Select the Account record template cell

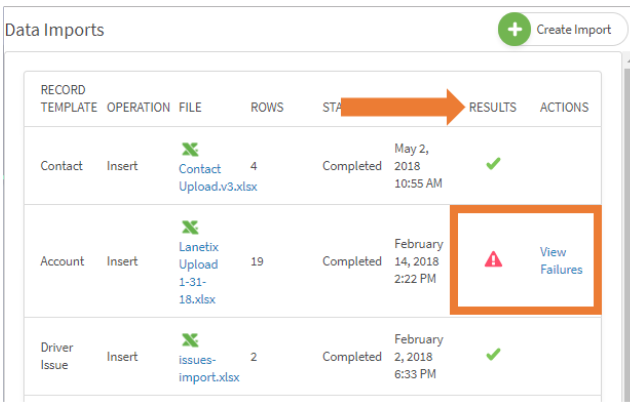62,262
